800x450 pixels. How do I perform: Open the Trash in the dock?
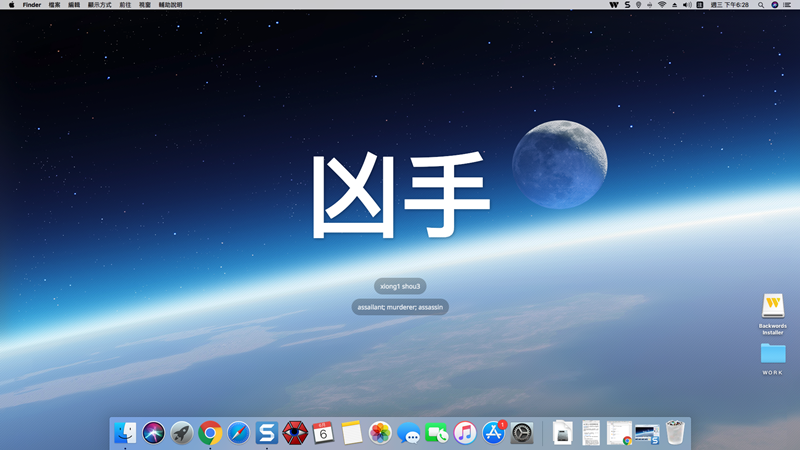676,432
